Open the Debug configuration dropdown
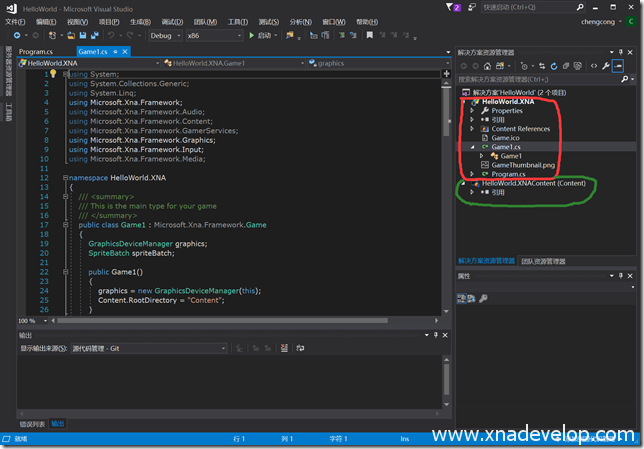This screenshot has width=644, height=449. point(164,35)
